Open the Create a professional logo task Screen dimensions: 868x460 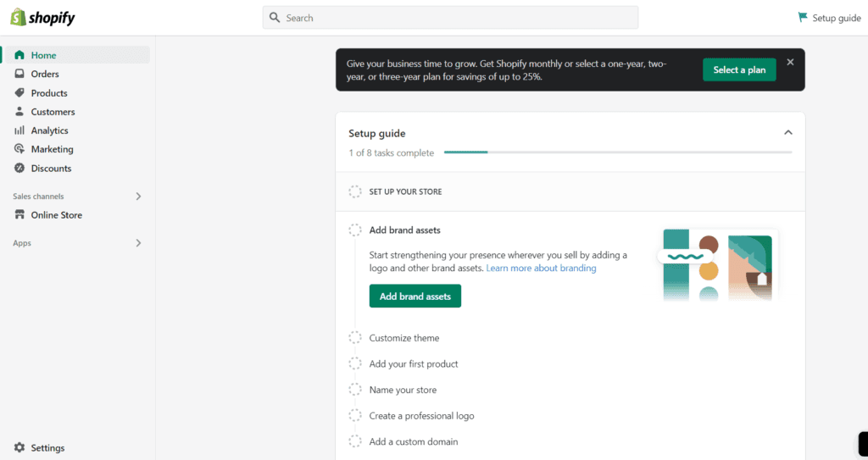click(x=422, y=416)
